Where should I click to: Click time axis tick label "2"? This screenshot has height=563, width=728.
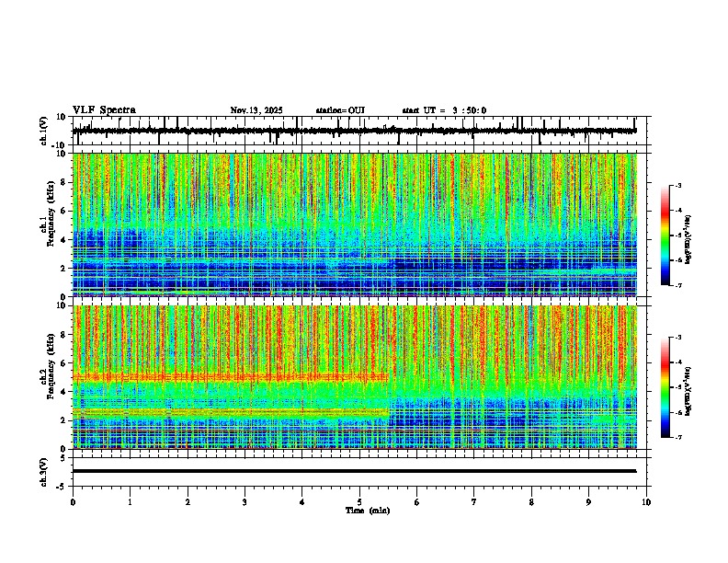(x=188, y=502)
